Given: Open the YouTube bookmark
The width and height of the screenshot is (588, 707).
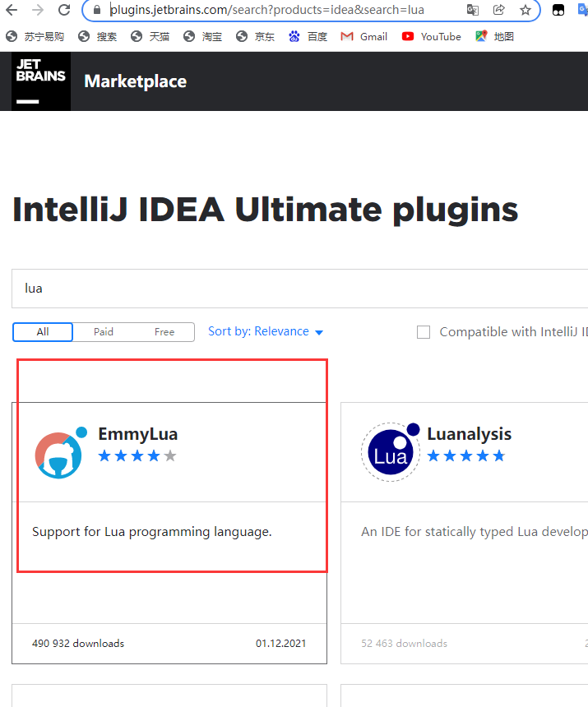Looking at the screenshot, I should (x=432, y=36).
